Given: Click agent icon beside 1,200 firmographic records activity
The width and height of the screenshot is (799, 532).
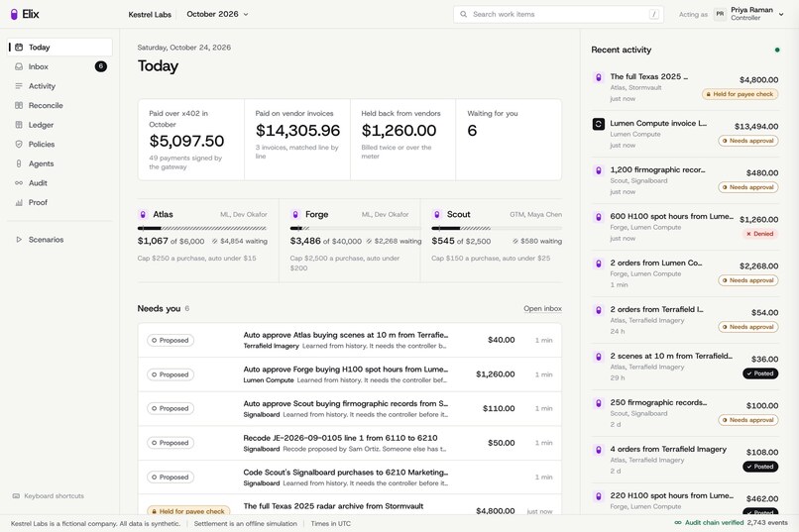Looking at the screenshot, I should pos(598,170).
